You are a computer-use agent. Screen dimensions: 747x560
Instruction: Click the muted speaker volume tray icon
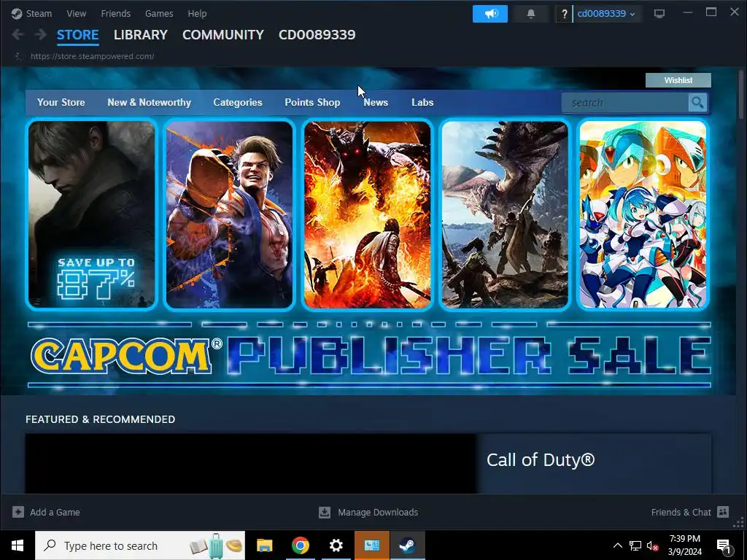[652, 545]
